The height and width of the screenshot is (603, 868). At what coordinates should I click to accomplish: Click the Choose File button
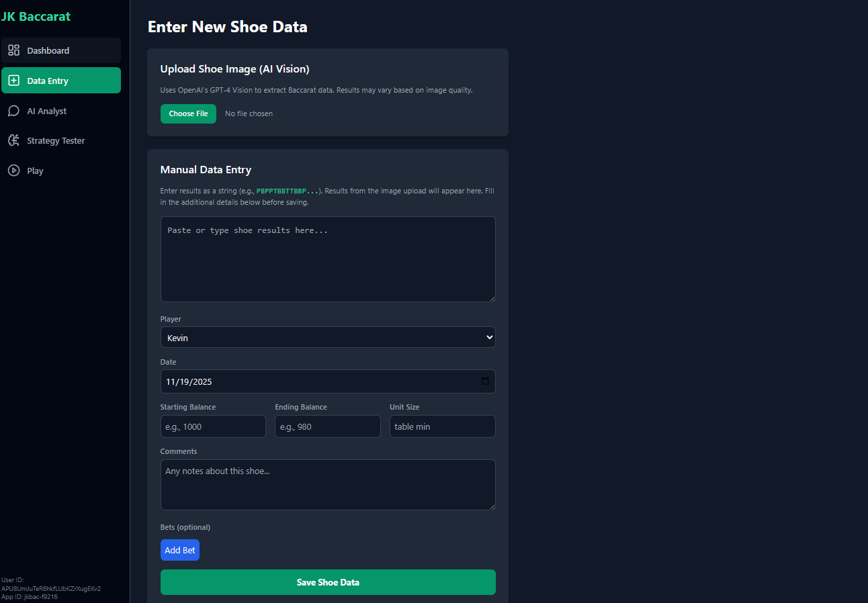[188, 113]
